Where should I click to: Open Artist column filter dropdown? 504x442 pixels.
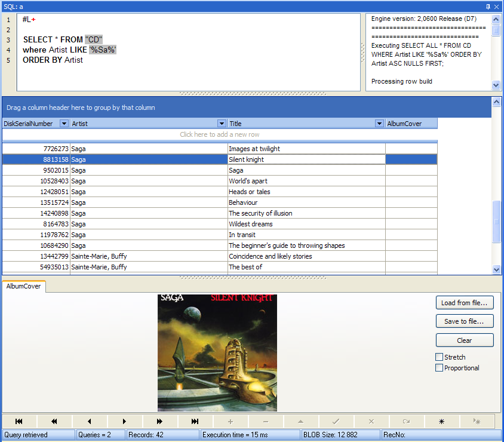coord(222,124)
